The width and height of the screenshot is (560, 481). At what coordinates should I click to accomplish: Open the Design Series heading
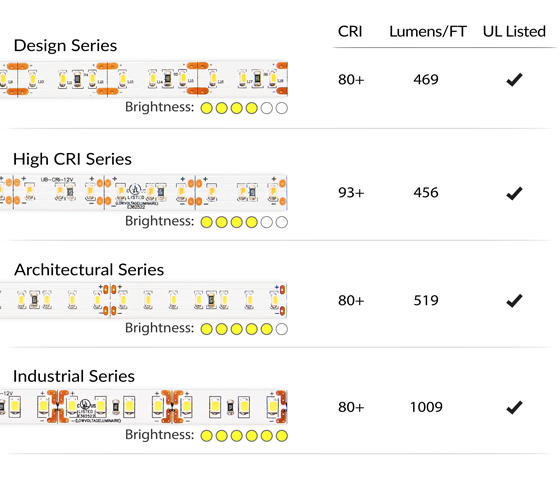coord(65,46)
